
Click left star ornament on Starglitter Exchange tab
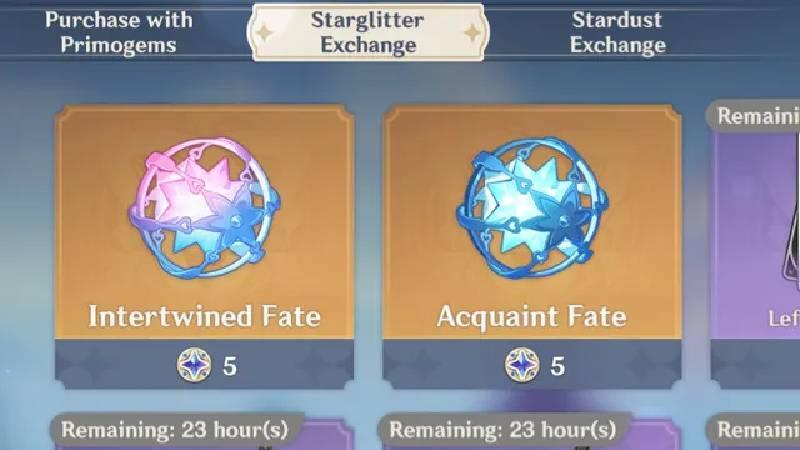pyautogui.click(x=264, y=33)
